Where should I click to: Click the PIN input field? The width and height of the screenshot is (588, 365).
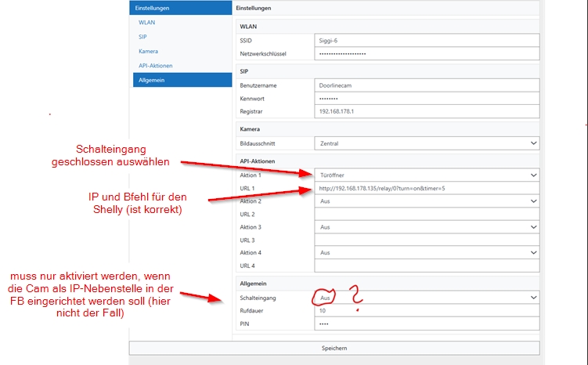(427, 324)
